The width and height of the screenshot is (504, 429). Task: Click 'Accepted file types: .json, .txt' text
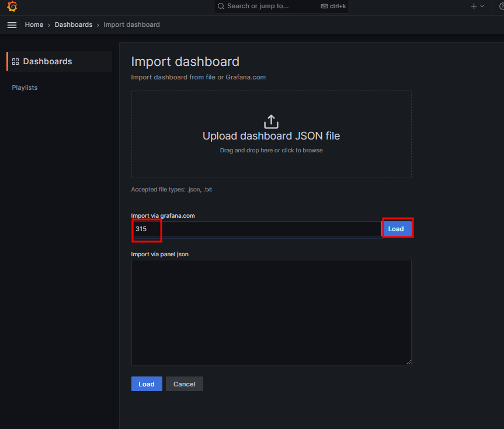pyautogui.click(x=172, y=190)
